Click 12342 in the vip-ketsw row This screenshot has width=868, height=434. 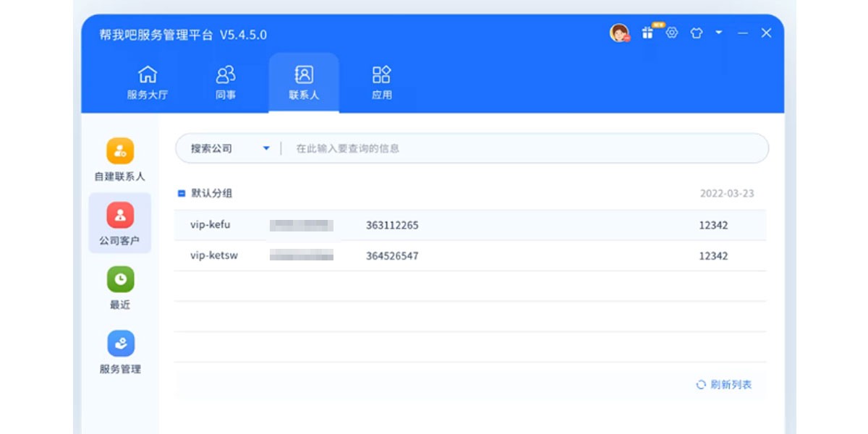[x=713, y=256]
